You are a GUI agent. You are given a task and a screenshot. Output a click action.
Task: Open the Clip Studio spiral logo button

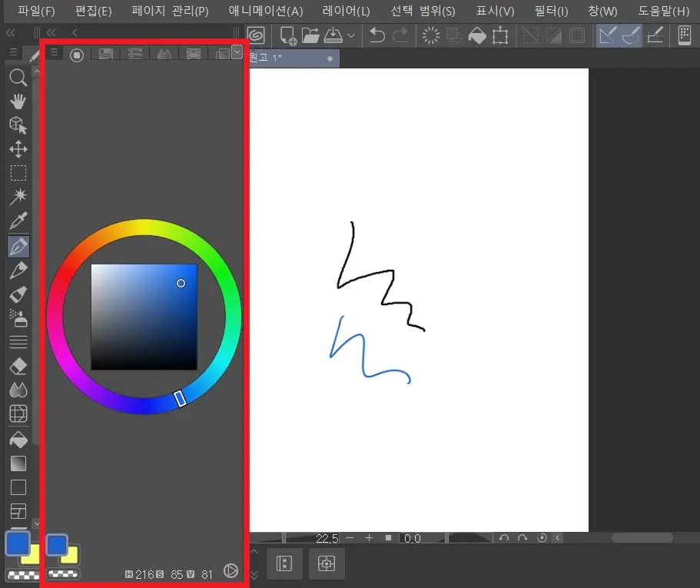coord(257,35)
